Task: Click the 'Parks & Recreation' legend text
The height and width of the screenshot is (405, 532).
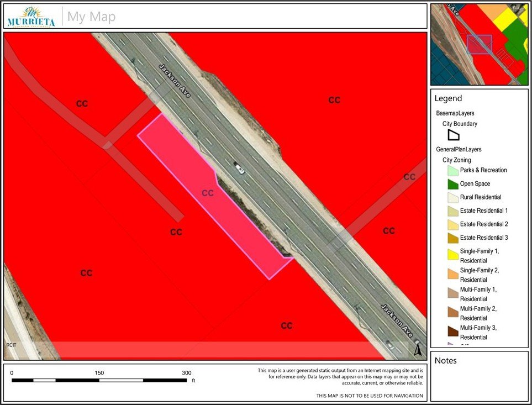Action: pyautogui.click(x=483, y=170)
